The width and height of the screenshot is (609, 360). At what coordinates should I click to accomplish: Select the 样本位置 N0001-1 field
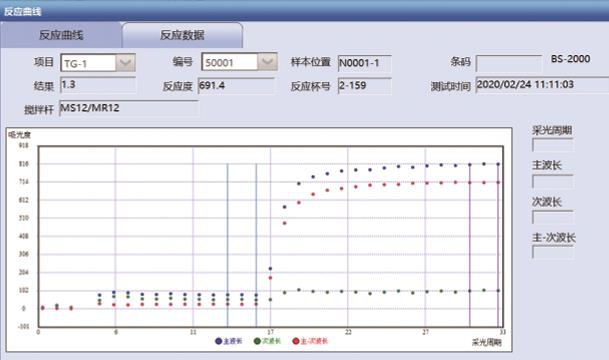pos(364,63)
